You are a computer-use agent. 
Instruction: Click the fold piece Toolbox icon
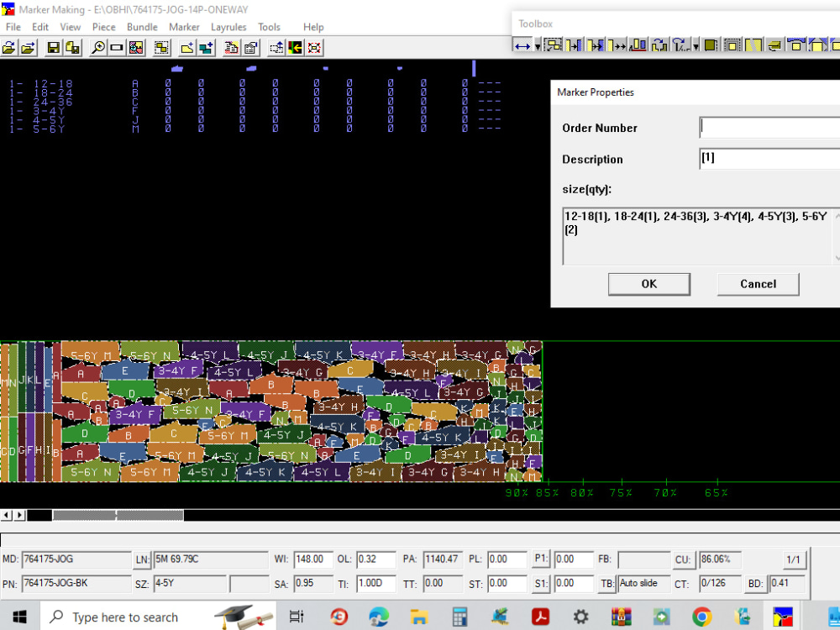[774, 45]
